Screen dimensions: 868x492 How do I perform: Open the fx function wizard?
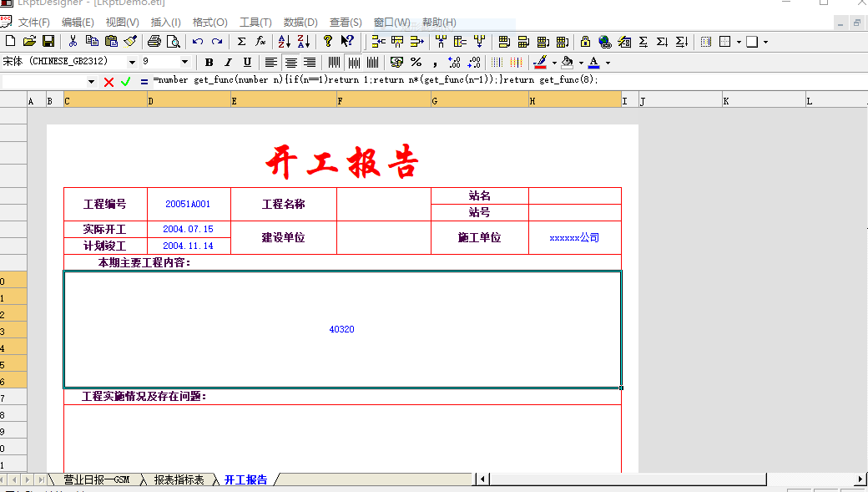point(260,41)
